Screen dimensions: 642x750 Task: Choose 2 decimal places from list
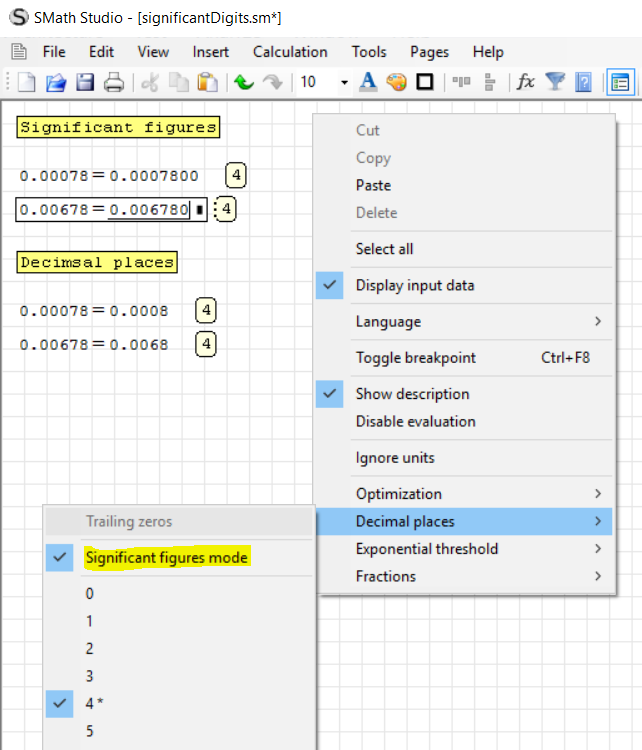click(90, 648)
